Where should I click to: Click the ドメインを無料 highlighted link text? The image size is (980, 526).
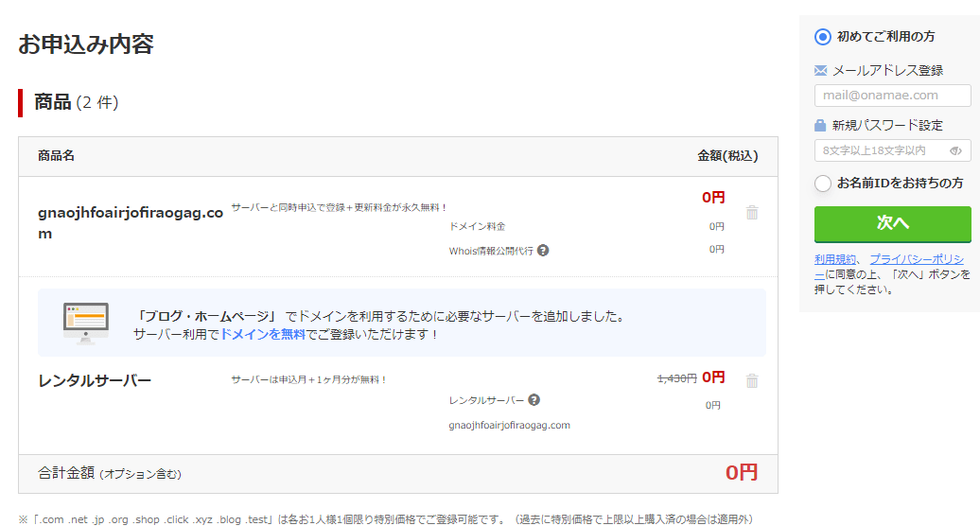pos(263,334)
